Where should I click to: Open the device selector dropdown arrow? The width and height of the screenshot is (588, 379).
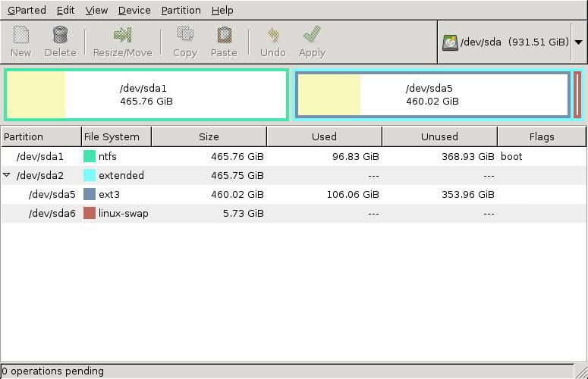click(578, 42)
